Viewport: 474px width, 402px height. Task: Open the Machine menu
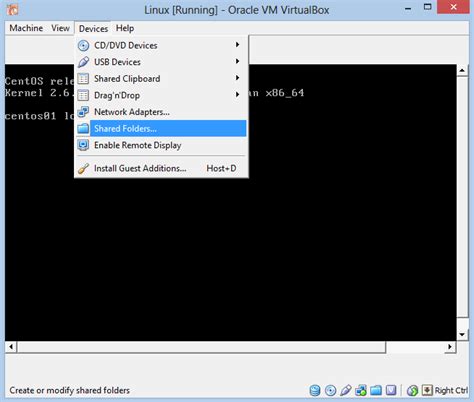(26, 28)
